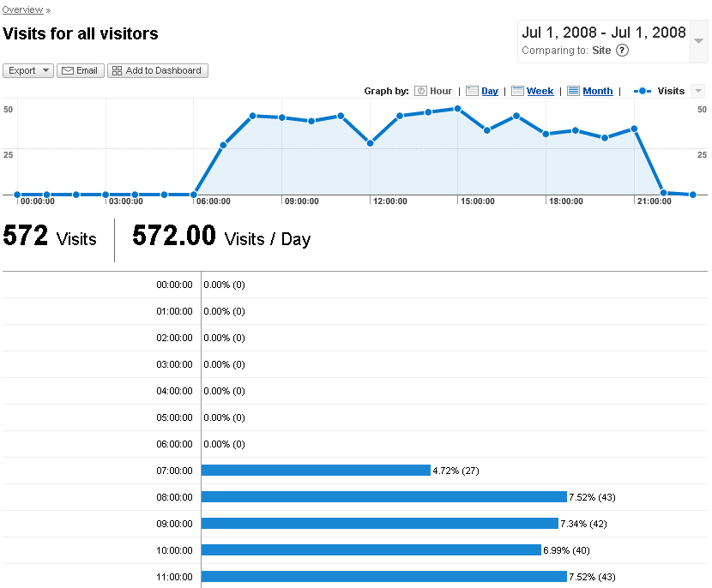Click the 11:00:00 bar showing 7.52% (43)
The height and width of the screenshot is (588, 712).
(384, 577)
